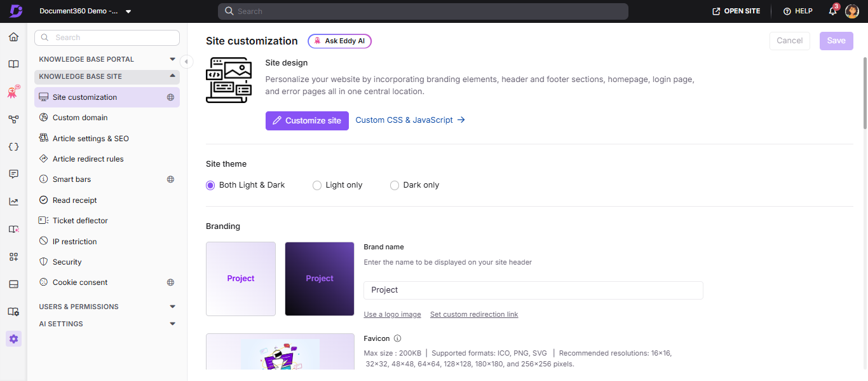Collapse the sidebar with arrow handle
The image size is (868, 381).
[186, 61]
